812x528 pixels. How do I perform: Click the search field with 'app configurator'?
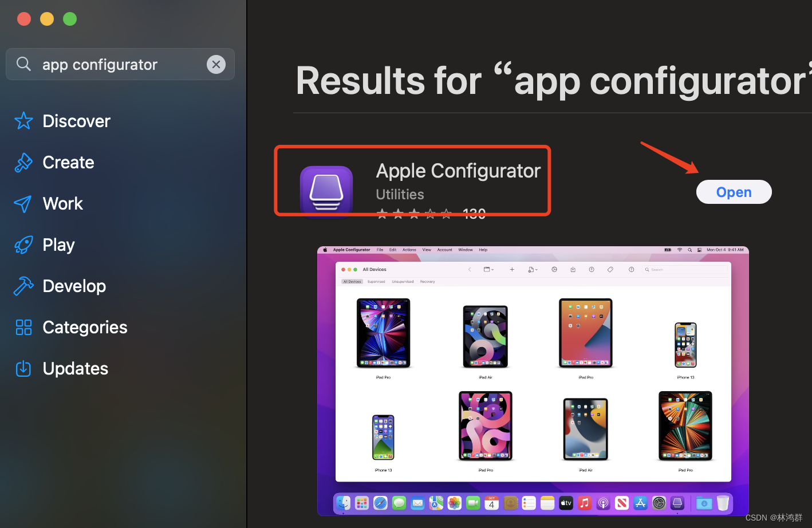(x=120, y=64)
